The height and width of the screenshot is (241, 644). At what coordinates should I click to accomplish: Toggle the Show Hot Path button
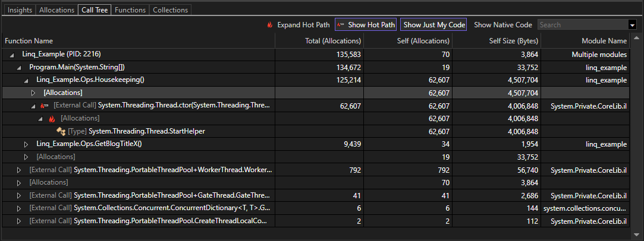point(365,25)
